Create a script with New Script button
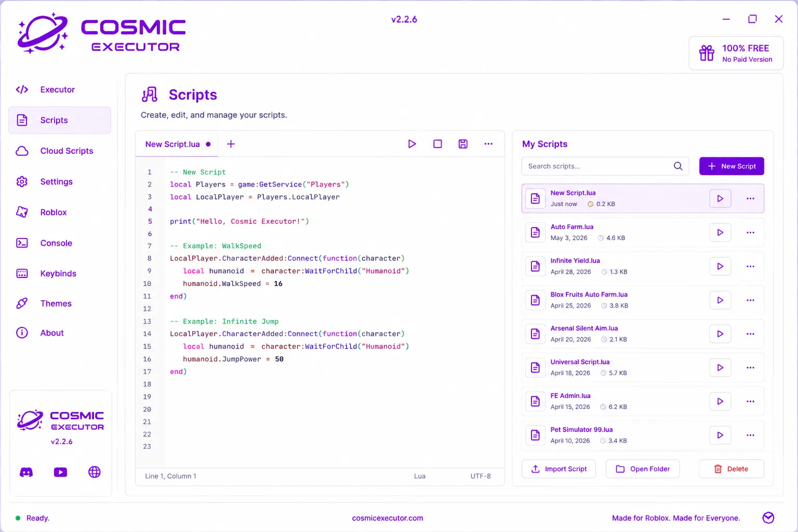The image size is (798, 532). [731, 166]
